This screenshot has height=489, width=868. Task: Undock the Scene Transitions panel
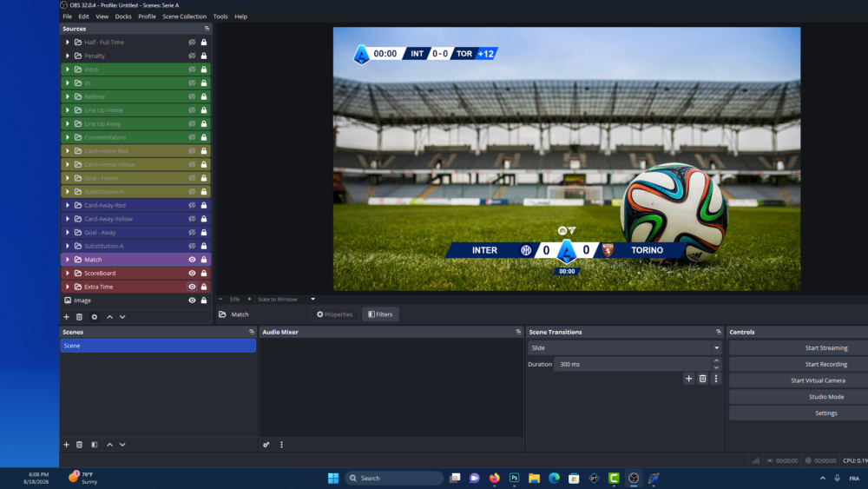click(x=719, y=333)
